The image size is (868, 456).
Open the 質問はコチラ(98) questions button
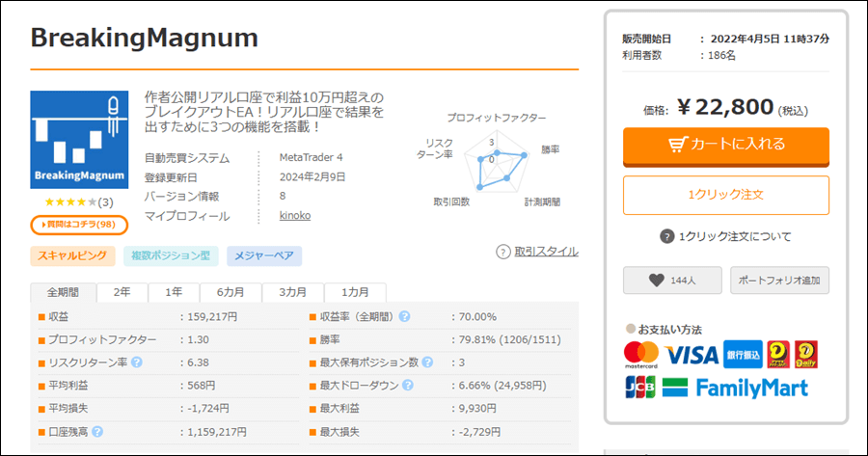coord(79,225)
